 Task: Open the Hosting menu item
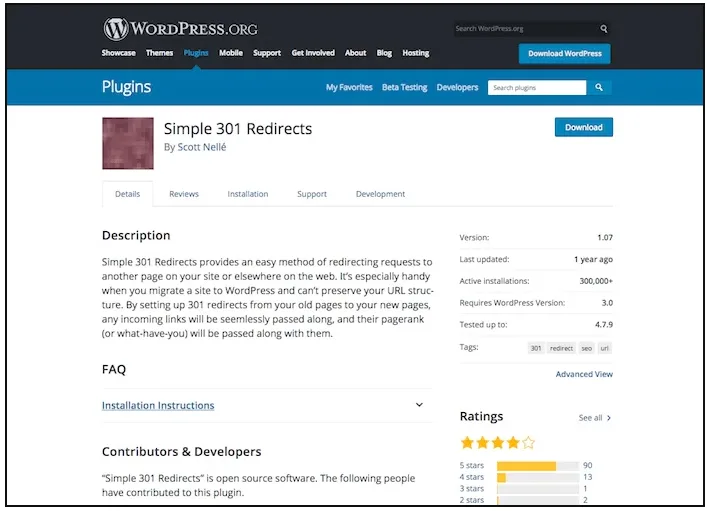pyautogui.click(x=416, y=53)
